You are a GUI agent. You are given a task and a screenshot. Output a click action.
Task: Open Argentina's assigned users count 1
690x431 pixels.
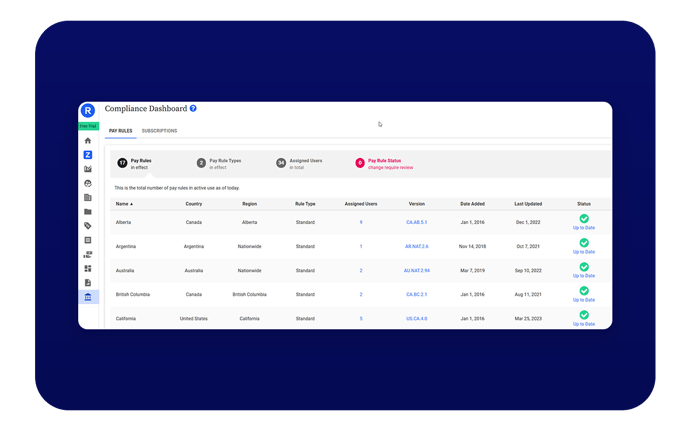[x=361, y=247]
